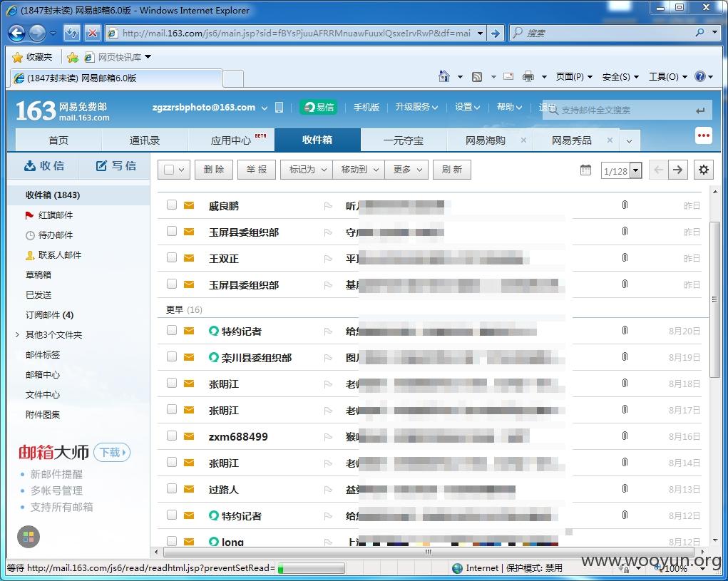The image size is (728, 581).
Task: Click the 举报 button
Action: [x=257, y=170]
